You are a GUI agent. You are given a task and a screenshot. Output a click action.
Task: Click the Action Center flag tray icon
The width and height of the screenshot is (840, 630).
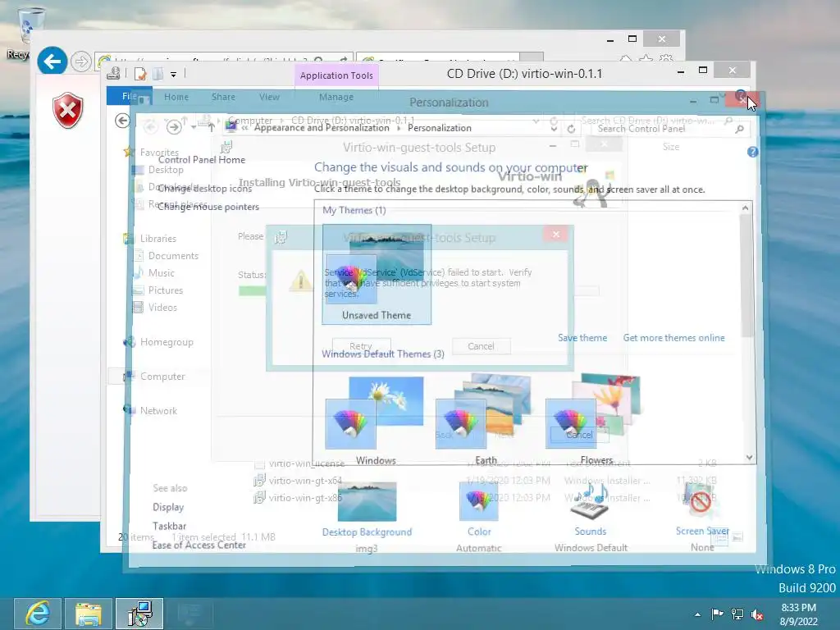[717, 614]
